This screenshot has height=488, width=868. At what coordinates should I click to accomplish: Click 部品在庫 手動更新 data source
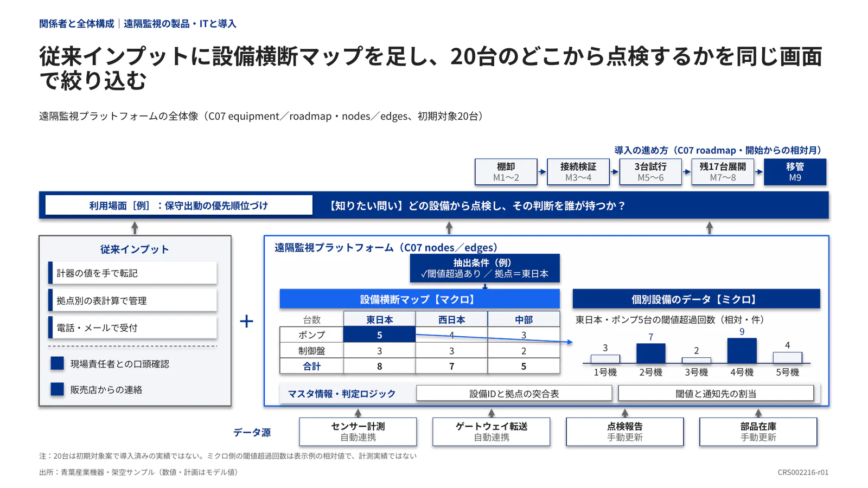coord(758,432)
